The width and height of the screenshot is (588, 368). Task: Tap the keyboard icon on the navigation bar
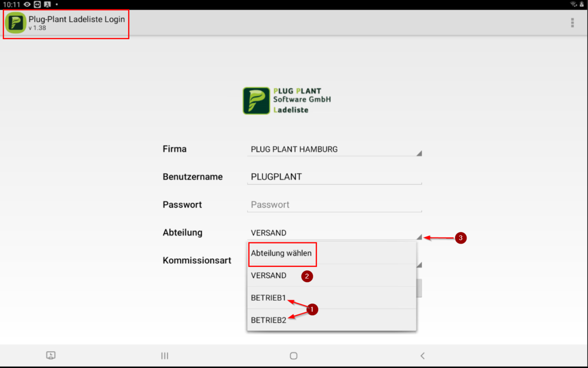point(50,355)
